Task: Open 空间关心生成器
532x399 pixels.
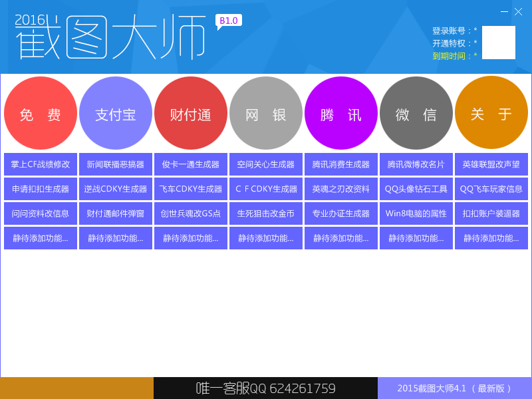Action: pos(265,164)
